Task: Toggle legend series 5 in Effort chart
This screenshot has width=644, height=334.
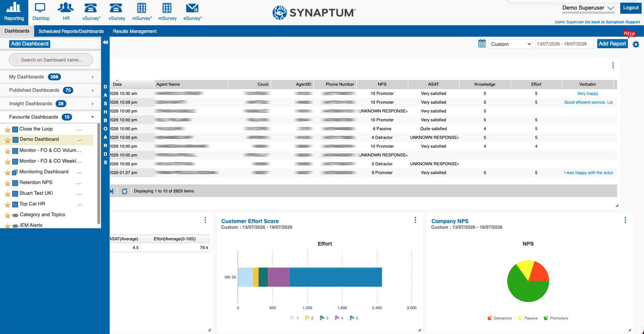Action: click(354, 318)
